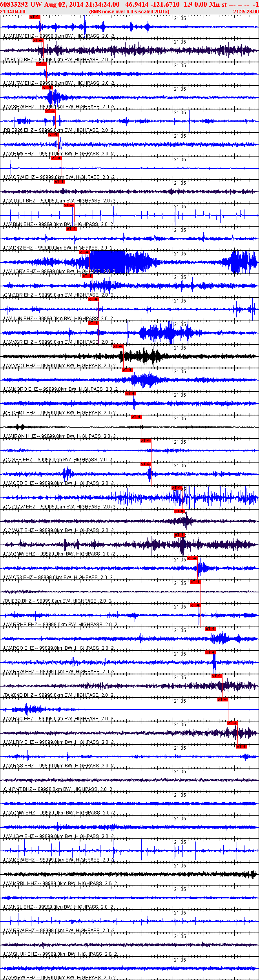Viewport: 259px width, 980px height.
Task: Select the xT 4 pick marker on the UW.FMW trace
Action: pyautogui.click(x=35, y=17)
